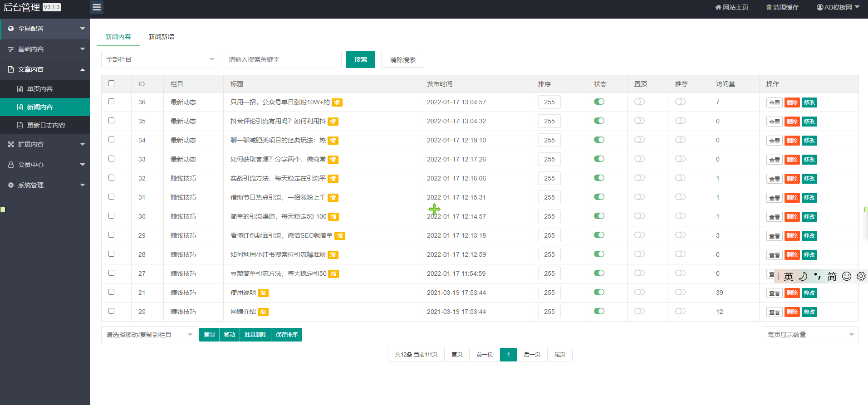Click 查看 for article ID 30
Viewport: 868px width, 405px height.
(x=775, y=217)
